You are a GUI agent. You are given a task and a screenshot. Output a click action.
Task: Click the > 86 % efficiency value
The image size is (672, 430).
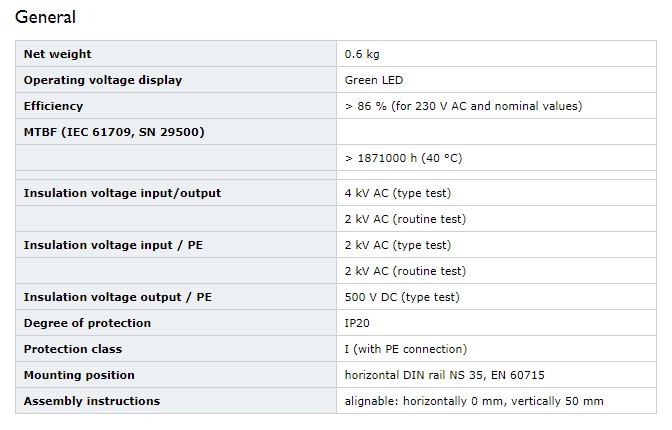point(463,106)
